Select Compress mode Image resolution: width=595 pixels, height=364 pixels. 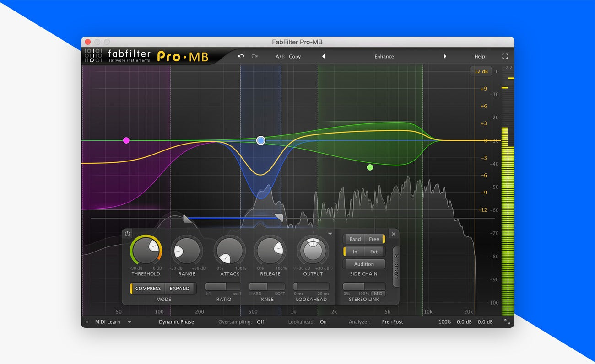(x=148, y=289)
